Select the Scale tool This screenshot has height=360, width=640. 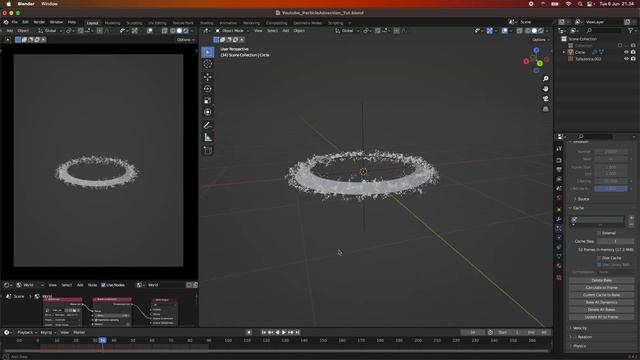point(208,100)
